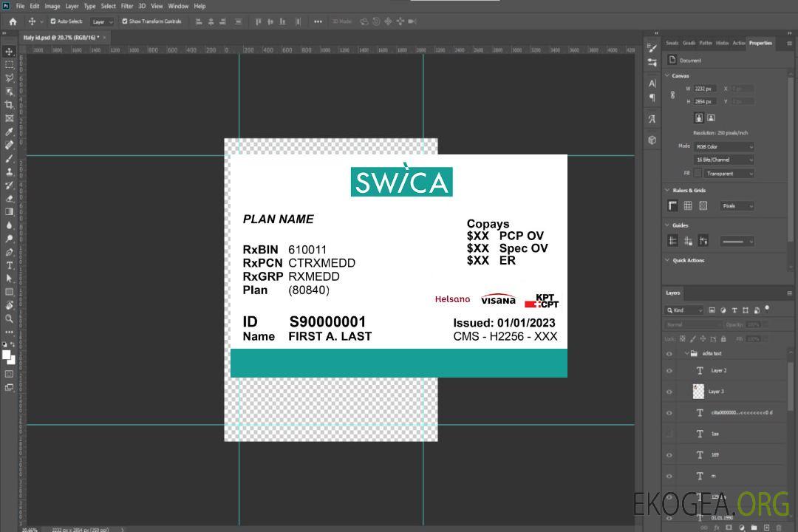Screen dimensions: 798x532
Task: Click the delete layer trash icon
Action: (779, 528)
